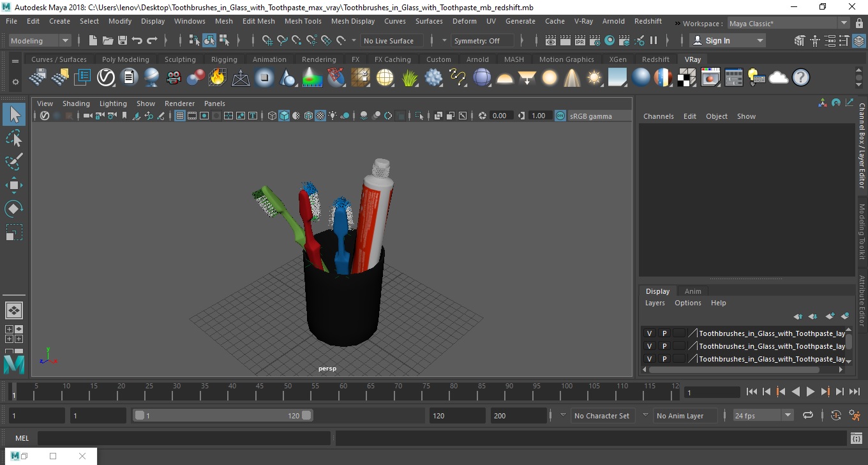Toggle playback P on second Toothbrushes layer

664,346
